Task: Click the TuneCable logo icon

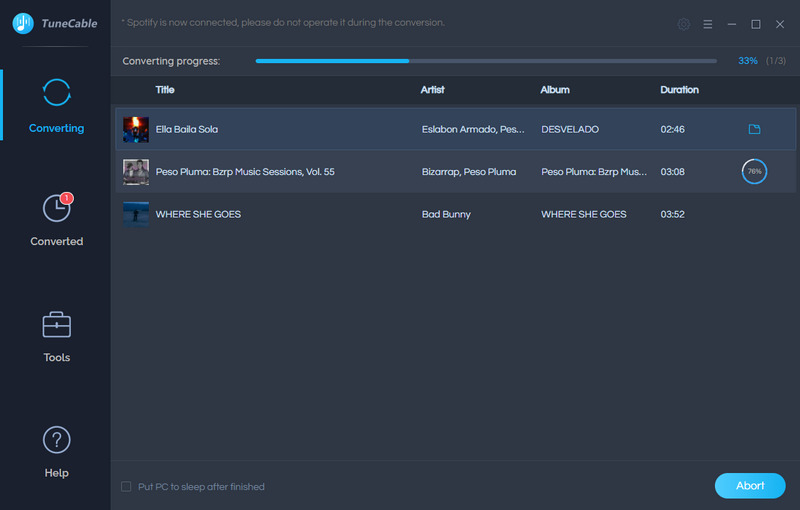Action: [x=23, y=23]
